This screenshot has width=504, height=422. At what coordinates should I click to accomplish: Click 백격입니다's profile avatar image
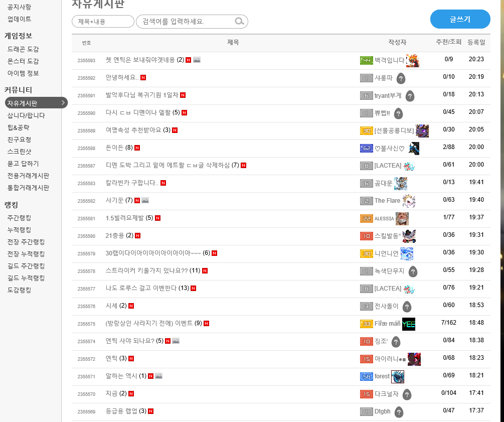[x=412, y=60]
